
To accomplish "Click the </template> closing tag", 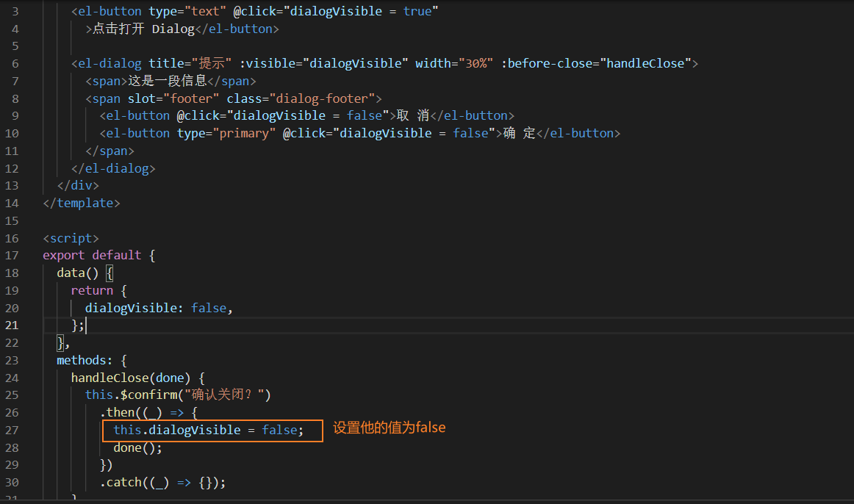I will (x=82, y=203).
